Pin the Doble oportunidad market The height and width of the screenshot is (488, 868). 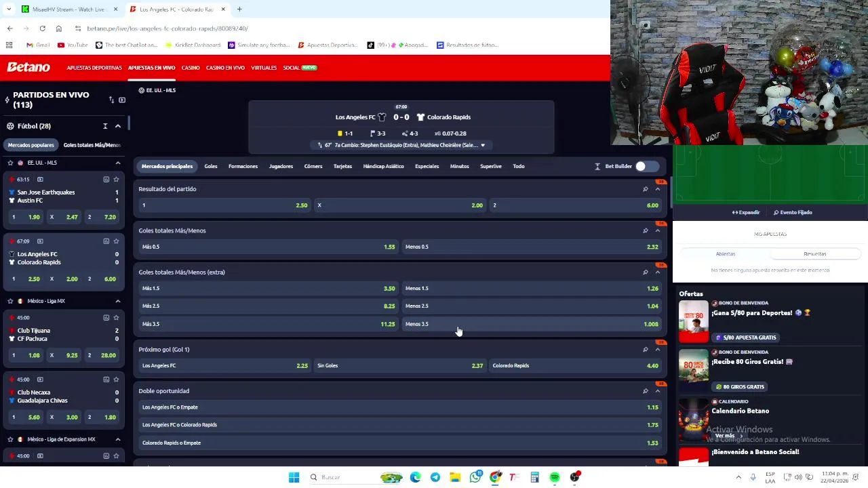point(645,391)
